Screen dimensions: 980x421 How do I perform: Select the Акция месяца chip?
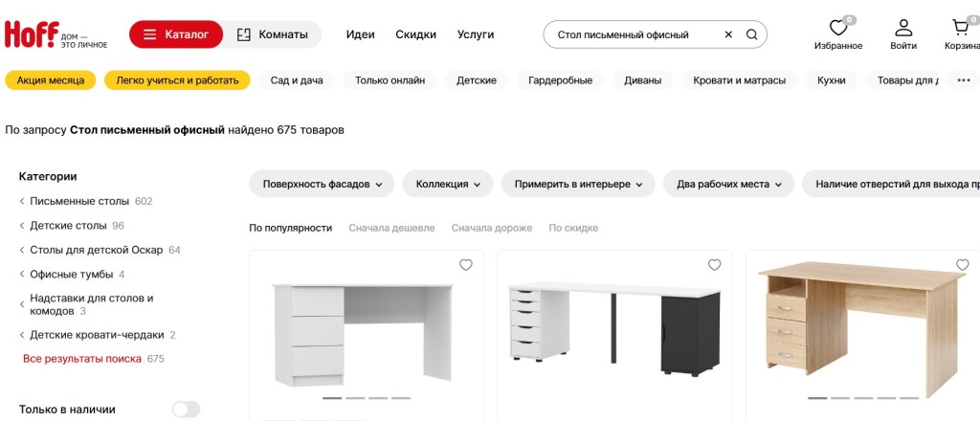[x=51, y=80]
